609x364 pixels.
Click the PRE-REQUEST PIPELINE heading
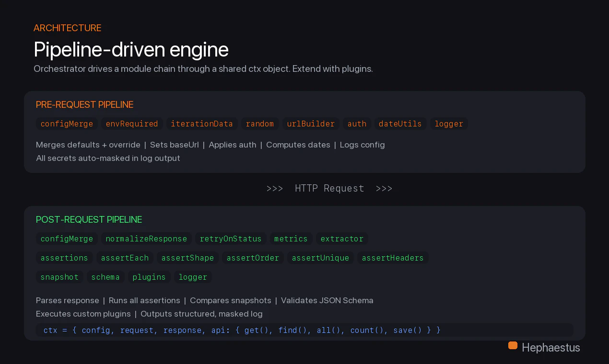click(x=85, y=104)
